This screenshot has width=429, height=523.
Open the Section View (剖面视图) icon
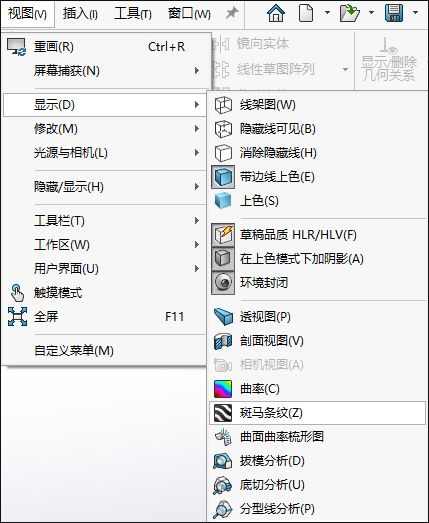coord(223,341)
